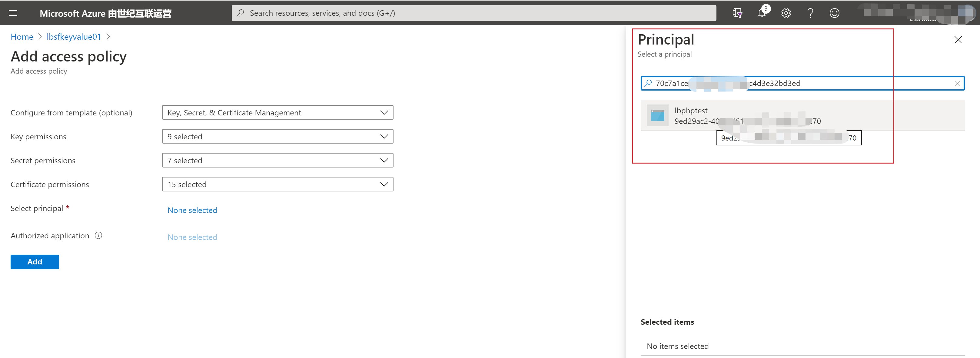Viewport: 980px width, 358px height.
Task: Click Select principal None selected link
Action: (192, 210)
